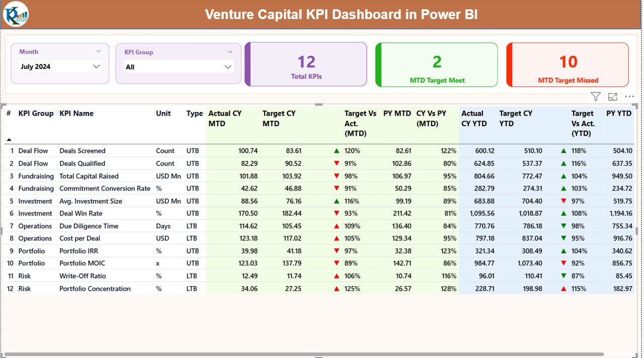
Task: Open more options menu for the table
Action: (x=629, y=97)
